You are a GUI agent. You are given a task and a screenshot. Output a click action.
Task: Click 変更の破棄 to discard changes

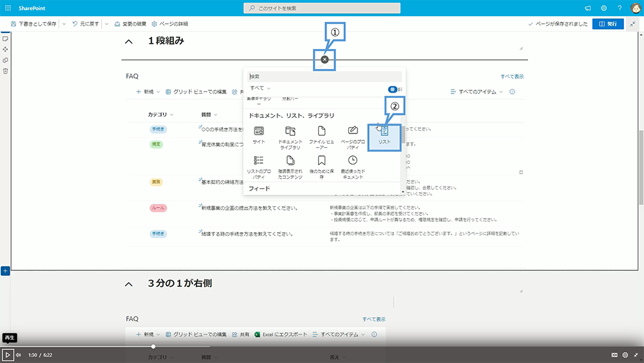(x=130, y=24)
